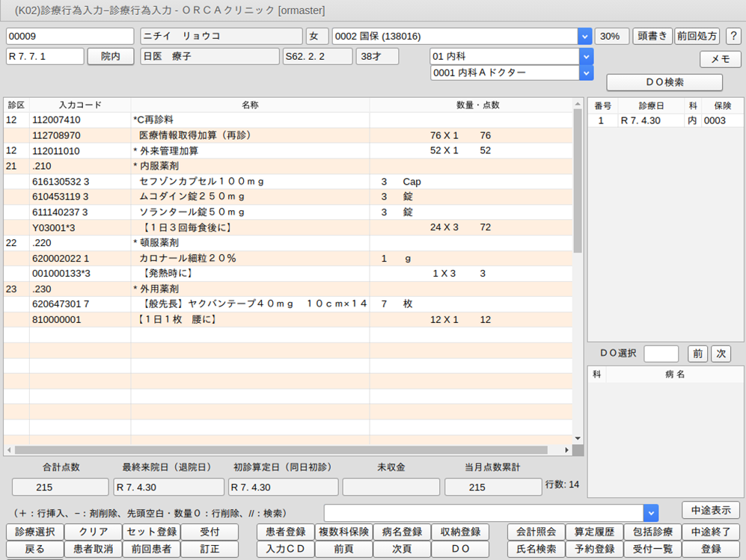Viewport: 746px width, 560px height.
Task: Click the ＤＯ選択 input field
Action: 661,354
